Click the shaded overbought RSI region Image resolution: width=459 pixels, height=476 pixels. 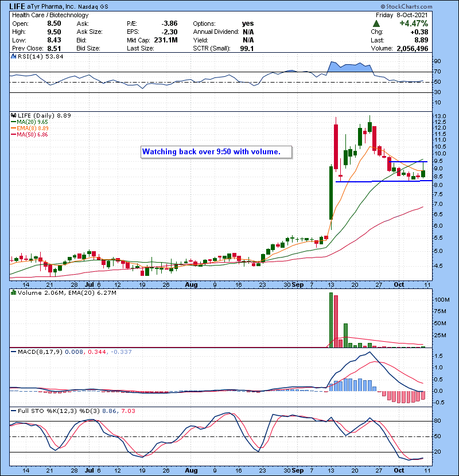tap(348, 67)
